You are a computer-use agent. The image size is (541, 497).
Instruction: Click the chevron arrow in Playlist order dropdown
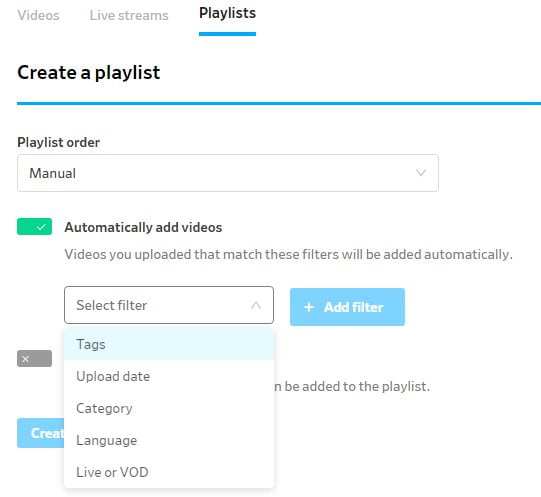[x=421, y=173]
